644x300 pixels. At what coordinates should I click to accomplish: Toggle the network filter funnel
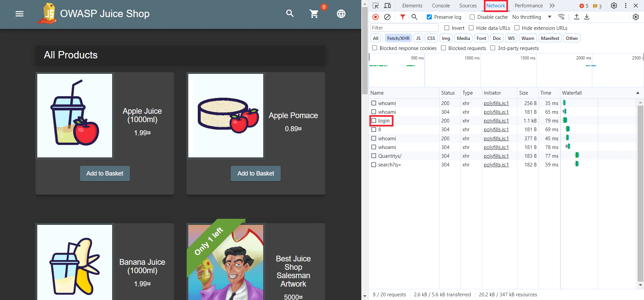coord(403,17)
